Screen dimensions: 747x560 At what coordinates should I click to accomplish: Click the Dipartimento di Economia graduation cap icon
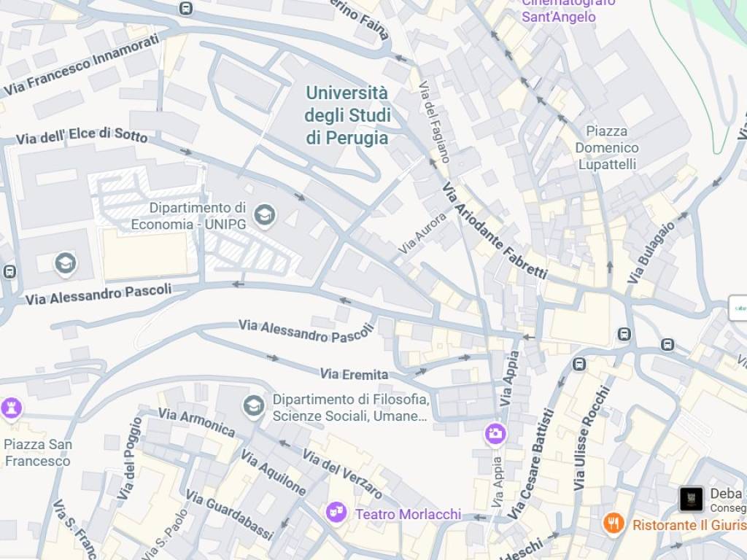click(264, 216)
